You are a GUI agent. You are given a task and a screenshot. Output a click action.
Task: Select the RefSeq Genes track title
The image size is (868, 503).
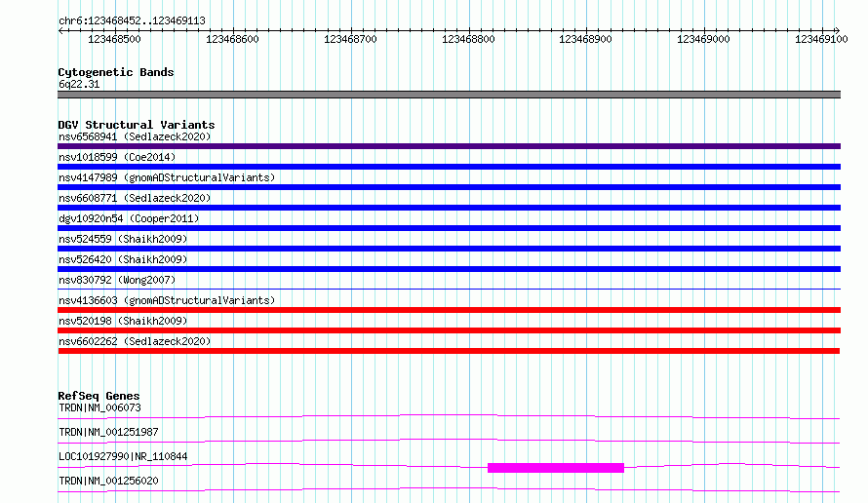(x=99, y=396)
